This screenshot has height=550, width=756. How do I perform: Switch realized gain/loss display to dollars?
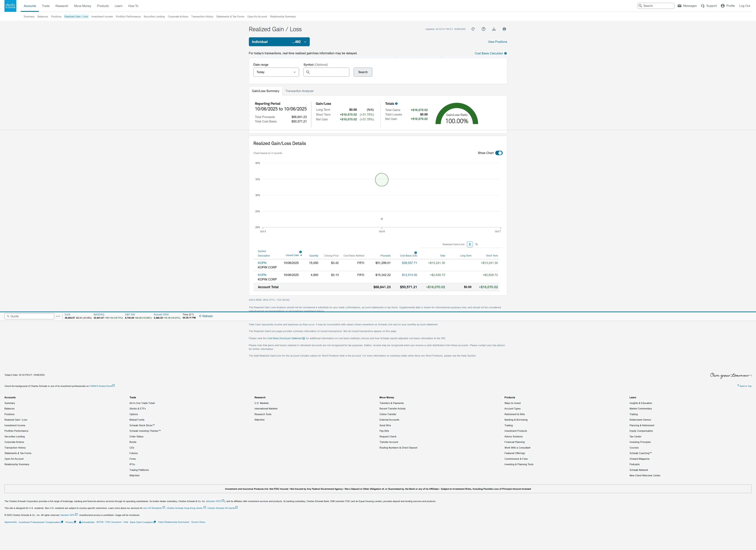coord(470,244)
